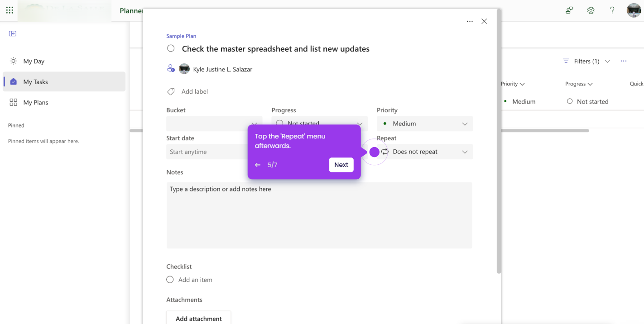
Task: Collapse the left navigation pane
Action: click(x=13, y=33)
